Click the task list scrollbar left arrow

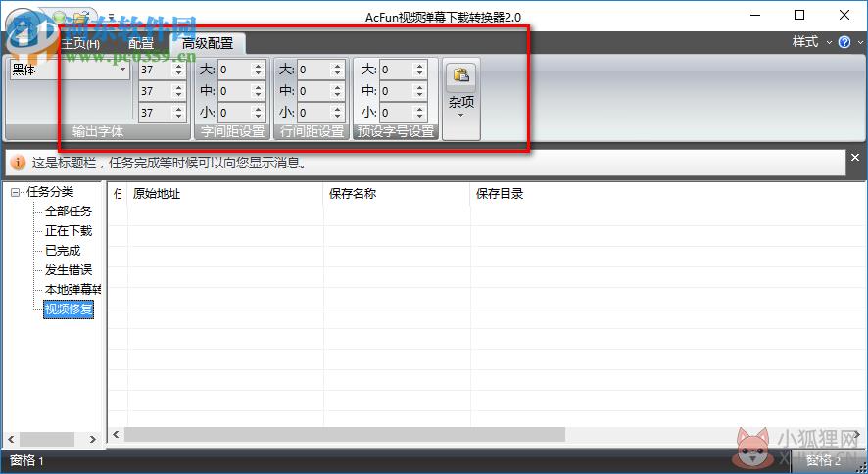pyautogui.click(x=116, y=434)
